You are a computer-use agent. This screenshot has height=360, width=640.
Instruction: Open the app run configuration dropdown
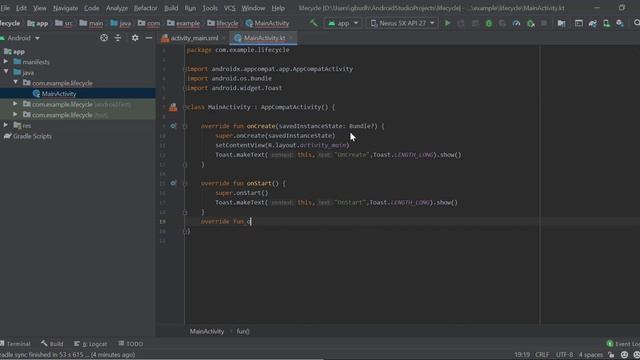coord(343,23)
